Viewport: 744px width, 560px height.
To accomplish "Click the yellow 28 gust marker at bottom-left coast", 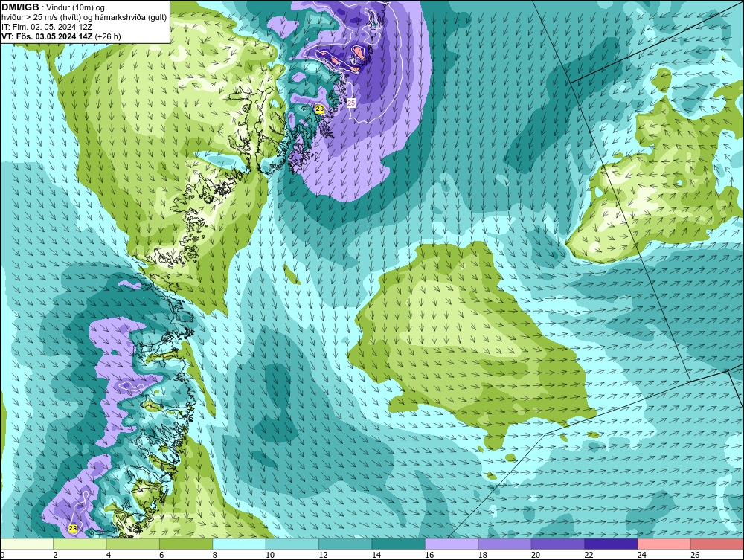I will pyautogui.click(x=73, y=528).
